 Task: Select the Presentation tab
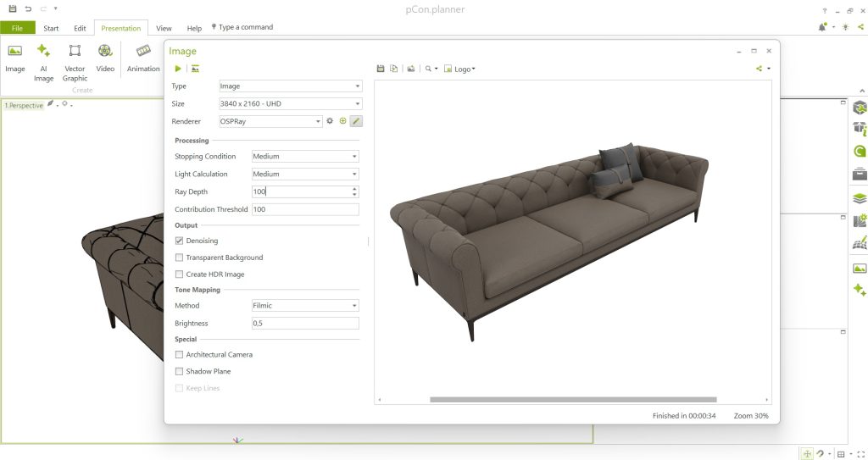click(120, 28)
